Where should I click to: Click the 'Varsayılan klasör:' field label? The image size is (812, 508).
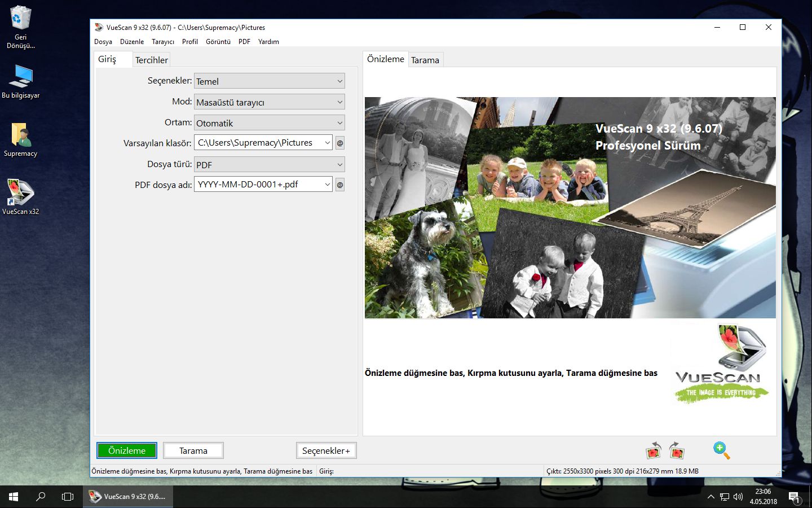[x=157, y=143]
